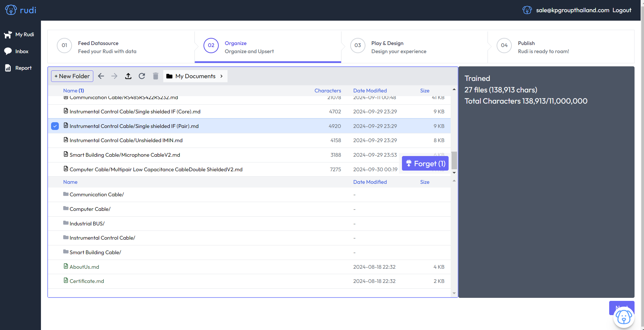Open the rudi home logo
The image size is (644, 330).
[x=21, y=10]
